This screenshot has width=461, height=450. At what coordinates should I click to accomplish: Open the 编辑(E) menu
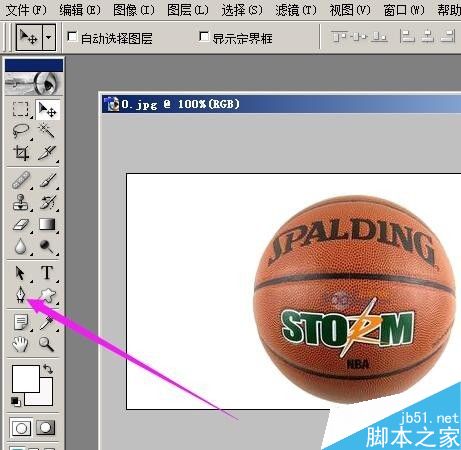click(80, 10)
